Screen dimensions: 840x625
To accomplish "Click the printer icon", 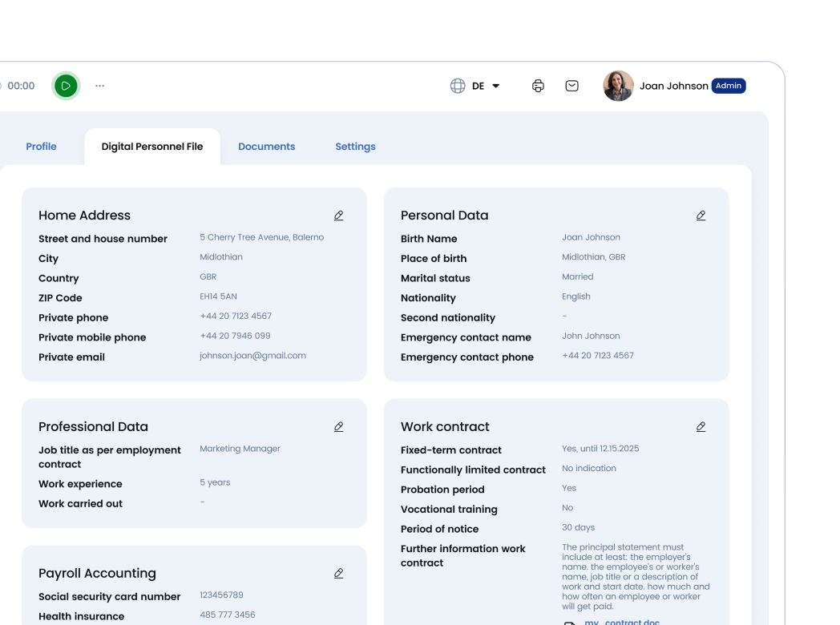I will (x=538, y=86).
